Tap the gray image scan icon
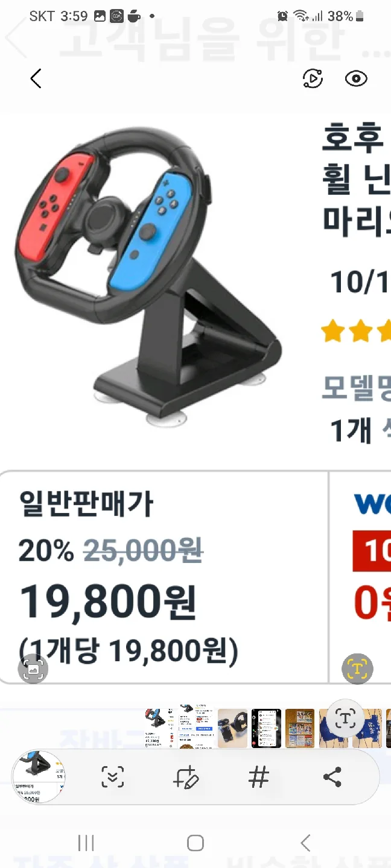Screen dimensions: 391x868 click(33, 668)
